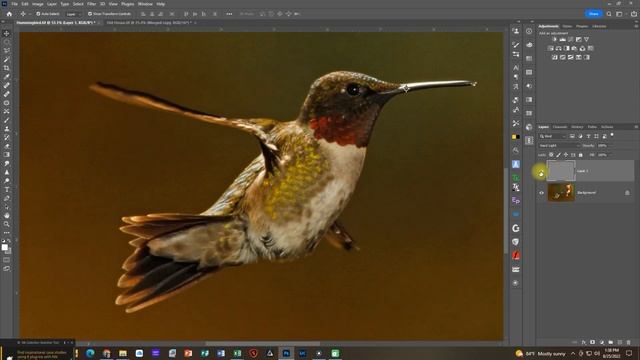Switch to the Actions tab
This screenshot has width=640, height=360.
click(607, 127)
